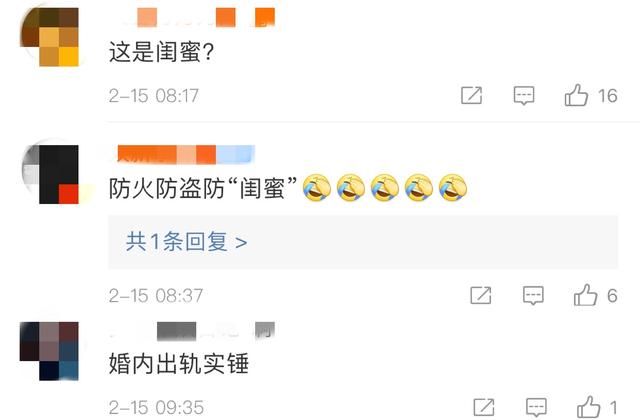Tap the like count 16
640x420 pixels.
tap(607, 96)
